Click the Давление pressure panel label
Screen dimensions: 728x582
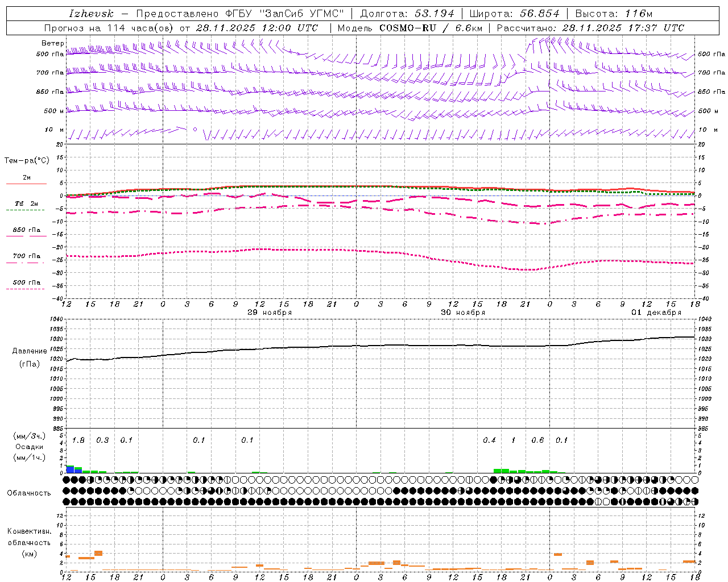[30, 351]
